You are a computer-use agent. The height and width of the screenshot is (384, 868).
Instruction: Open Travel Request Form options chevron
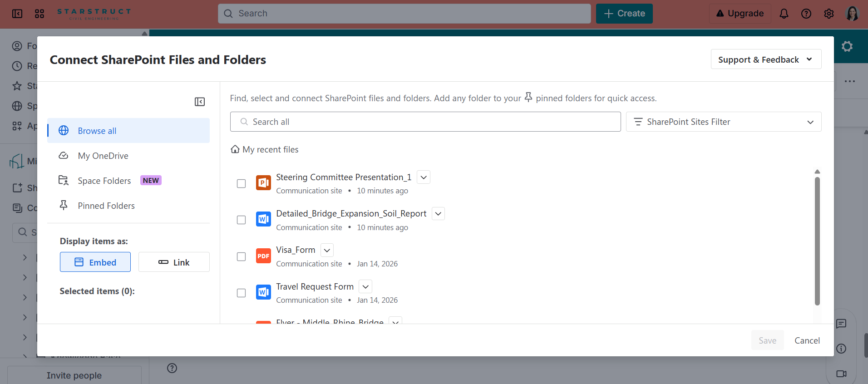[365, 286]
